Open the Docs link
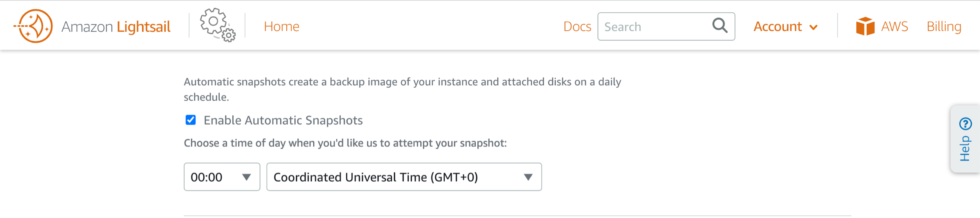The height and width of the screenshot is (218, 980). click(x=577, y=27)
